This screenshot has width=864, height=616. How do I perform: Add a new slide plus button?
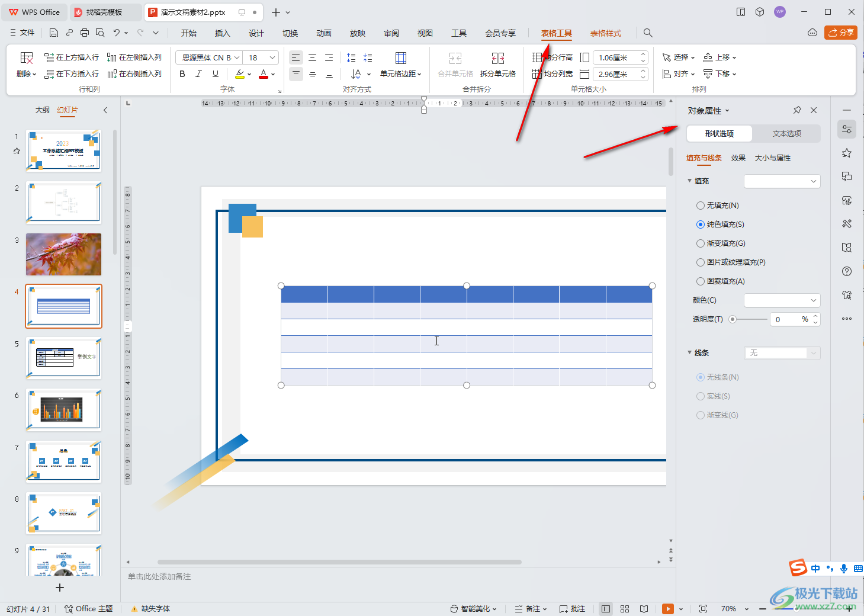click(60, 588)
